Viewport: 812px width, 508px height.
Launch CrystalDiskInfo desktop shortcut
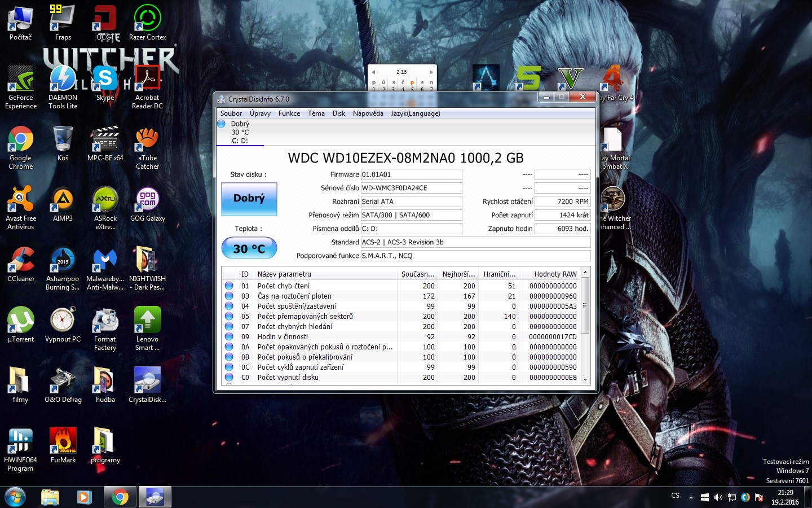pyautogui.click(x=148, y=386)
